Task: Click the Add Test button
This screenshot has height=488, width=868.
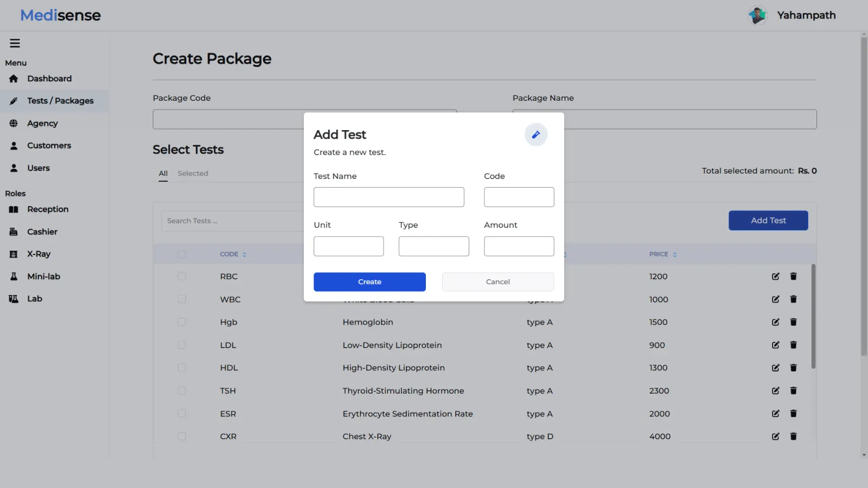Action: (x=768, y=221)
